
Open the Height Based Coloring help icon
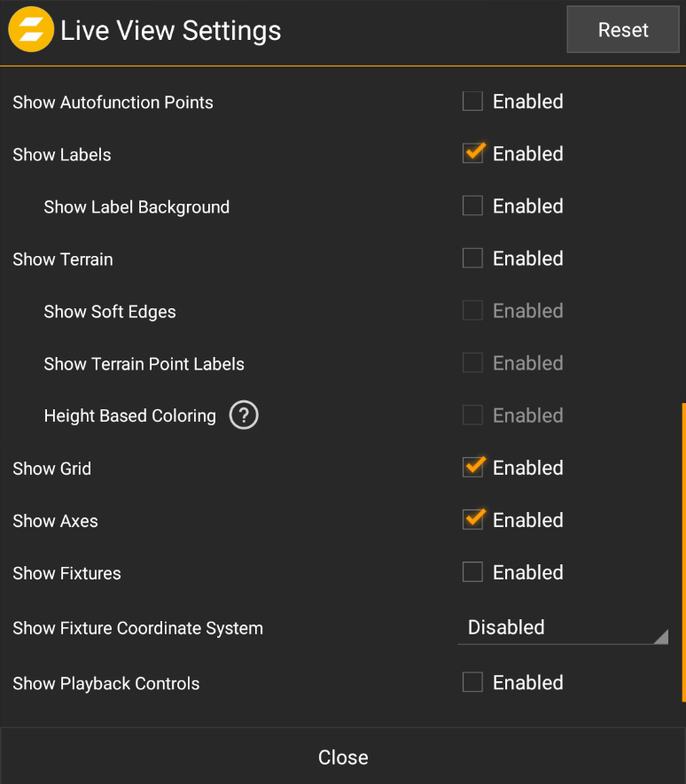coord(244,415)
